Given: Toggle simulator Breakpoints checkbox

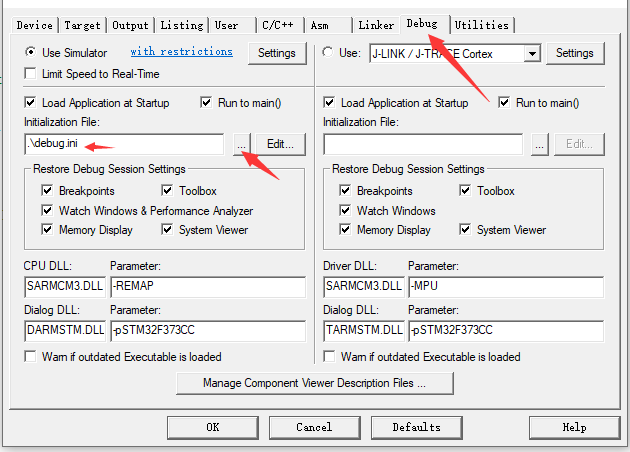Looking at the screenshot, I should click(47, 190).
